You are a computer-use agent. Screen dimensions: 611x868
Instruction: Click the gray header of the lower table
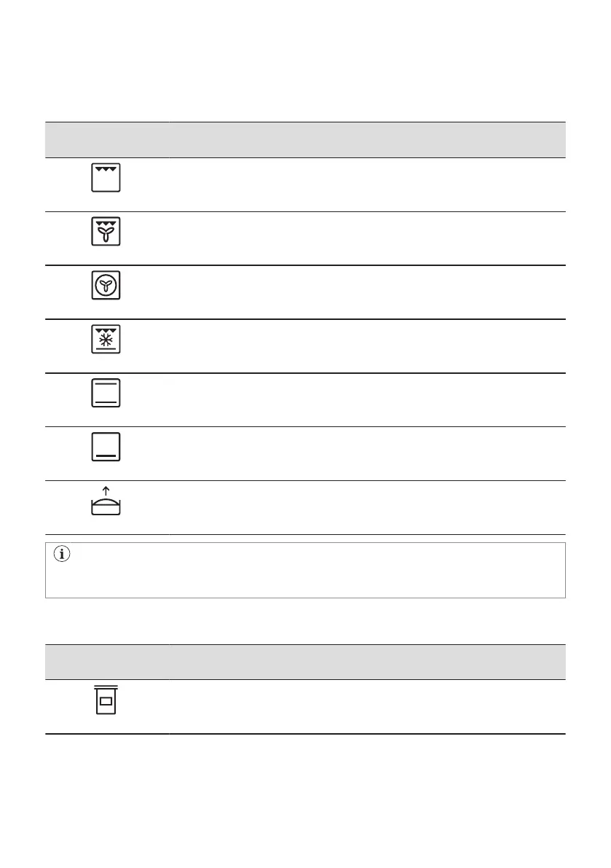coord(305,661)
